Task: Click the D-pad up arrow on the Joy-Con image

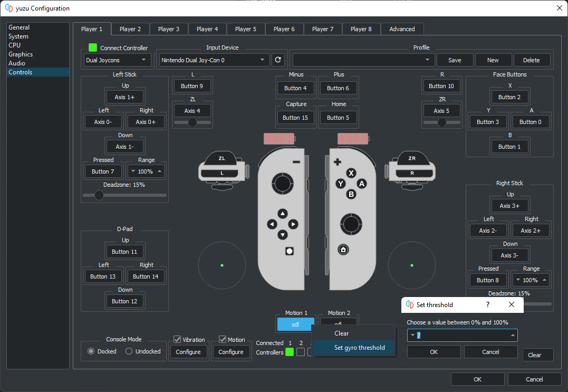Action: point(283,213)
